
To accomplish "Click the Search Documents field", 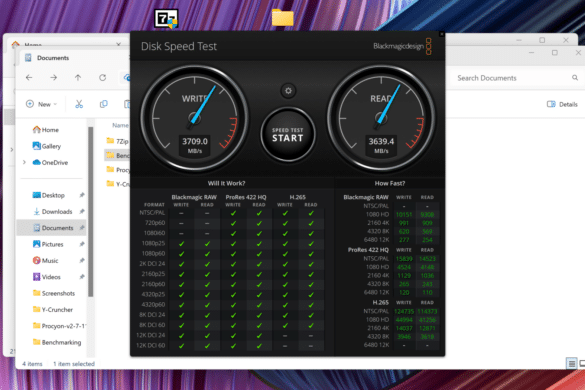I will pyautogui.click(x=512, y=78).
